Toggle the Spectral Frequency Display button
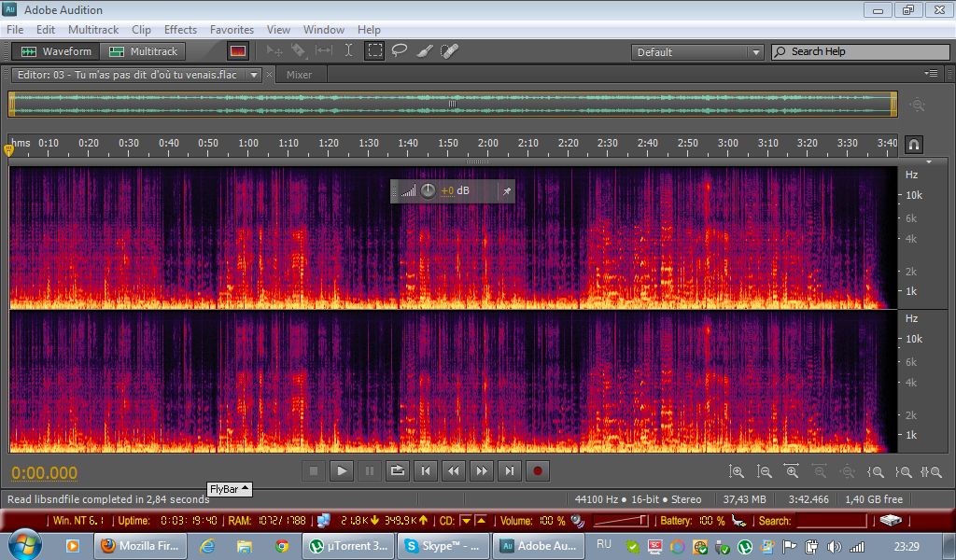Image resolution: width=956 pixels, height=560 pixels. point(238,51)
